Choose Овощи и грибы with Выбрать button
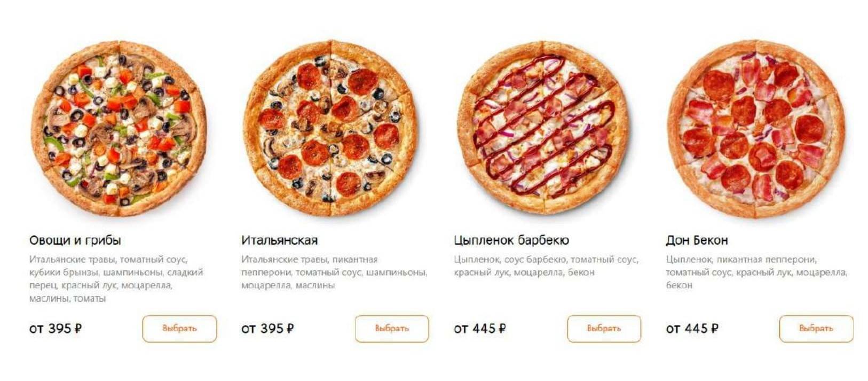This screenshot has height=381, width=868. point(179,329)
